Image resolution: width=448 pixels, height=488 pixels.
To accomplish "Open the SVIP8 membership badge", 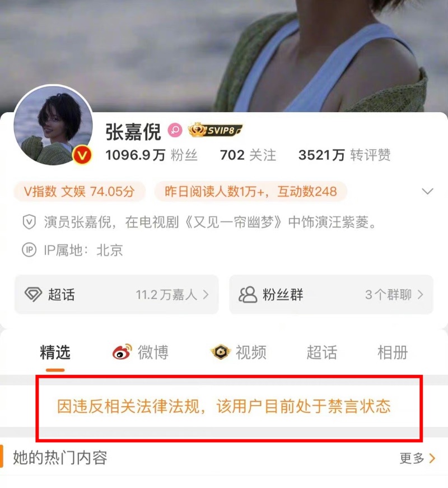I will coord(215,130).
